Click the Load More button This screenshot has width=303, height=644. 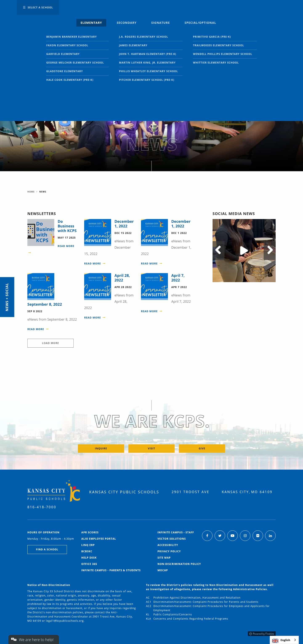(x=50, y=343)
